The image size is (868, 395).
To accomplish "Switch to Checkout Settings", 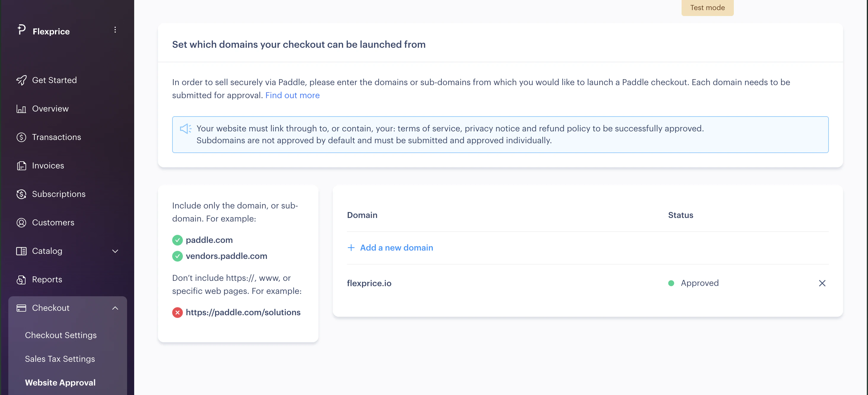I will pyautogui.click(x=61, y=335).
